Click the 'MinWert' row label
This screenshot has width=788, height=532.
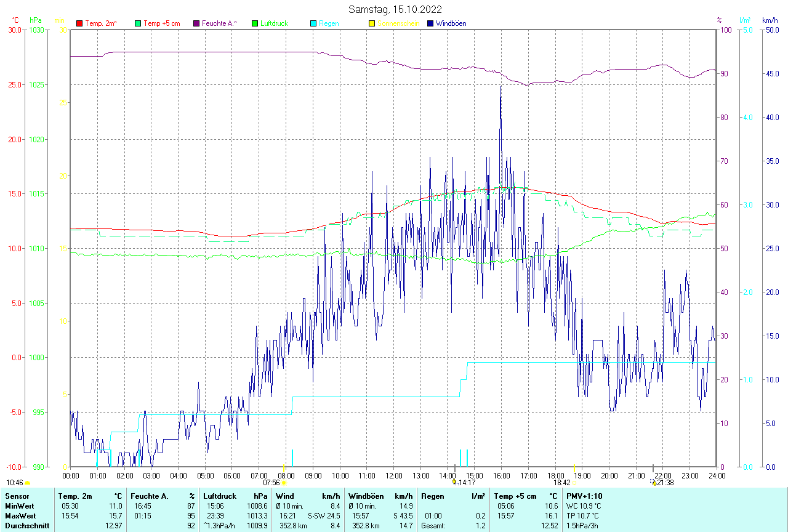click(x=18, y=506)
